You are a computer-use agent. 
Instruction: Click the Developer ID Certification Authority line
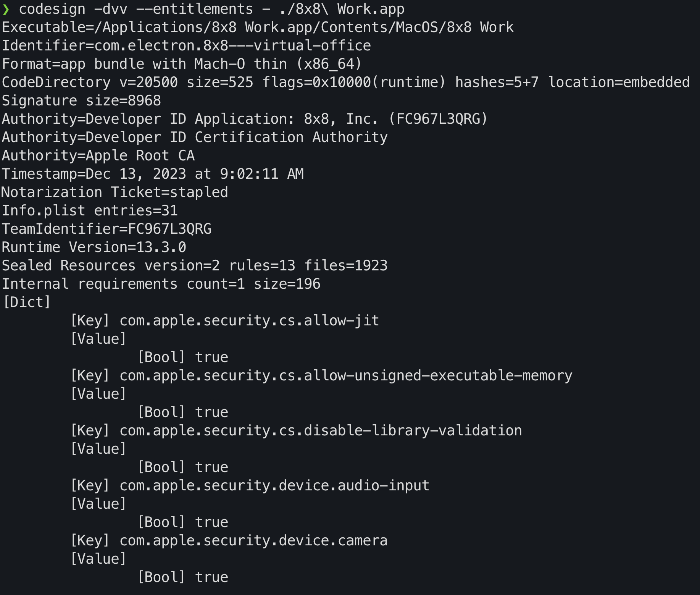[195, 137]
